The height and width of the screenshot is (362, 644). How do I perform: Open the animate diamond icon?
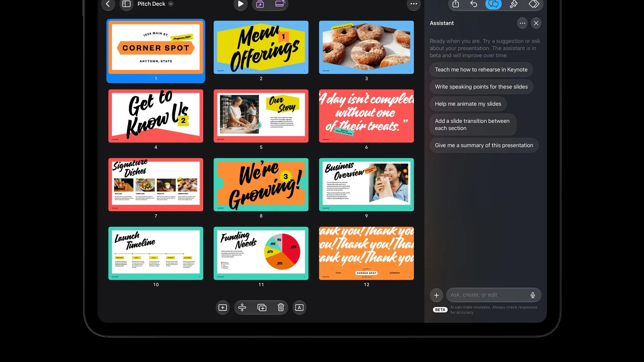point(534,4)
